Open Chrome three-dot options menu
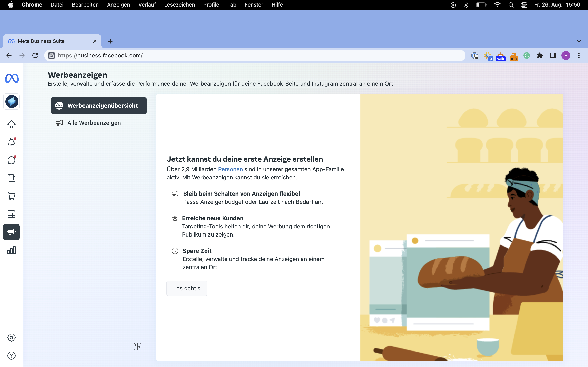Image resolution: width=588 pixels, height=367 pixels. tap(579, 56)
